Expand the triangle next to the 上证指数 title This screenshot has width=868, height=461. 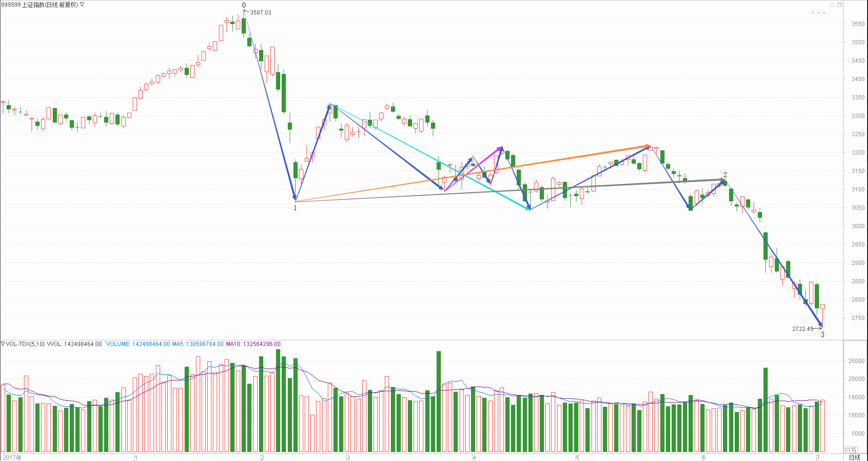click(82, 5)
